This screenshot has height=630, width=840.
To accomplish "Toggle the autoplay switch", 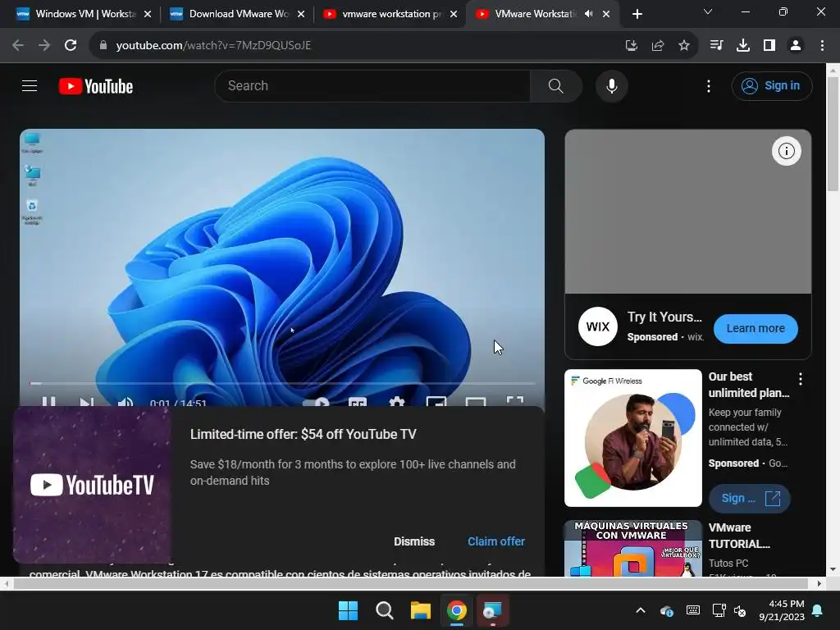I will click(x=317, y=402).
